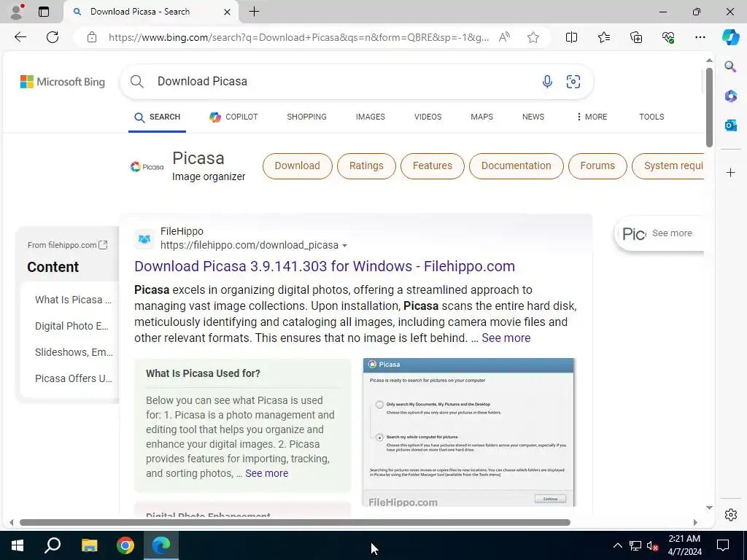This screenshot has height=560, width=747.
Task: Add a new app to sidebar
Action: click(x=730, y=172)
